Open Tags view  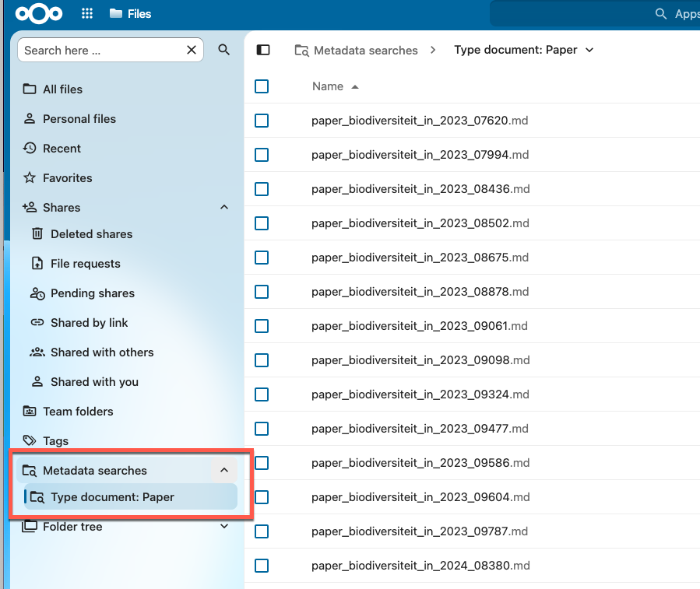tap(127, 440)
